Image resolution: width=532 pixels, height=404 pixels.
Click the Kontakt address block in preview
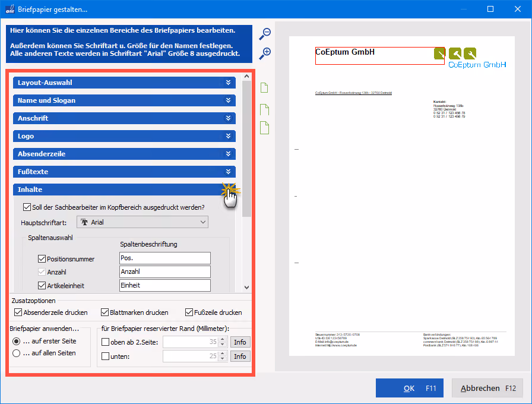pos(449,109)
